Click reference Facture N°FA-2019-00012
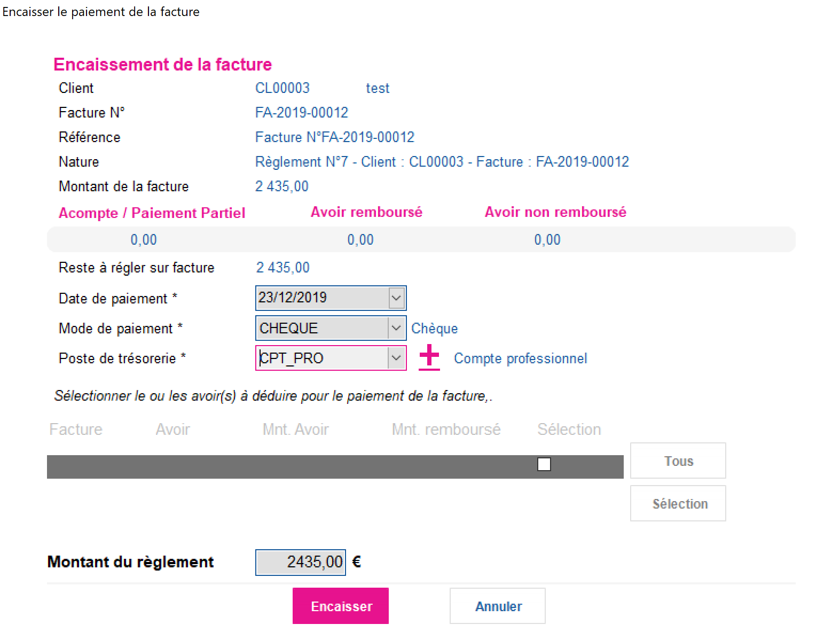 coord(335,137)
